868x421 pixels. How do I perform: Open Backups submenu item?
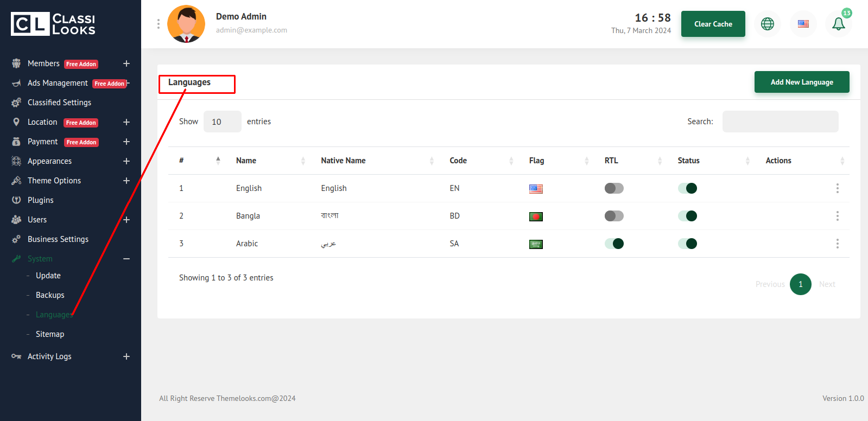point(50,295)
